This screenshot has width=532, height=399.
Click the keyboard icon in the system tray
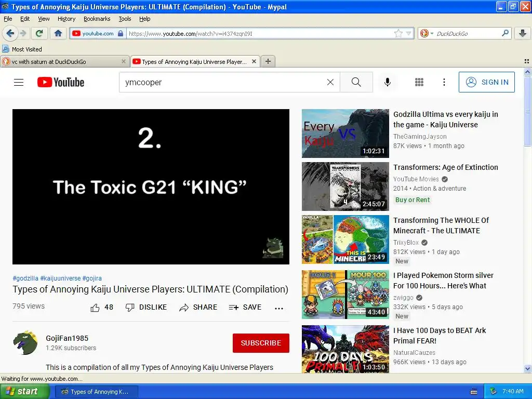click(x=474, y=392)
